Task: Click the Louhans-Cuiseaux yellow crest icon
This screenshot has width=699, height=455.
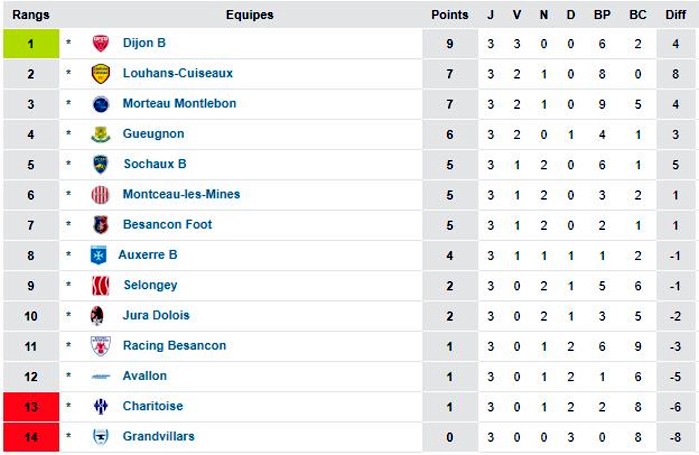Action: pyautogui.click(x=101, y=74)
